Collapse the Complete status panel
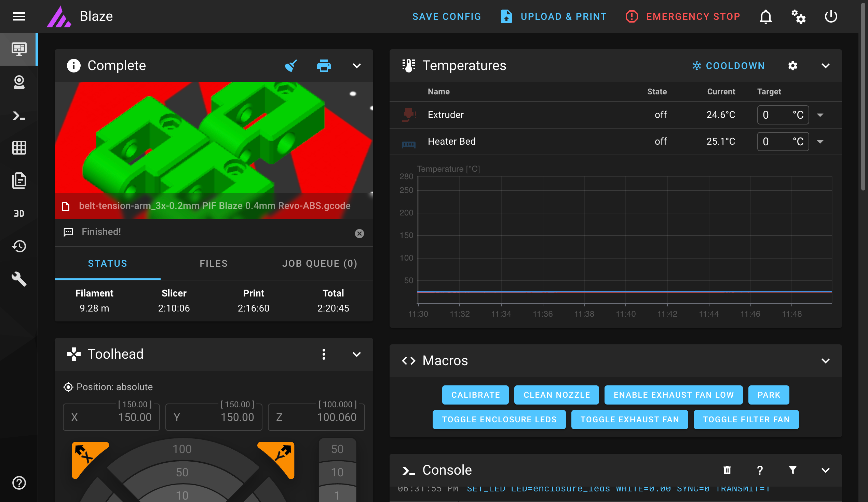Screen dimensions: 868x502 tap(357, 66)
